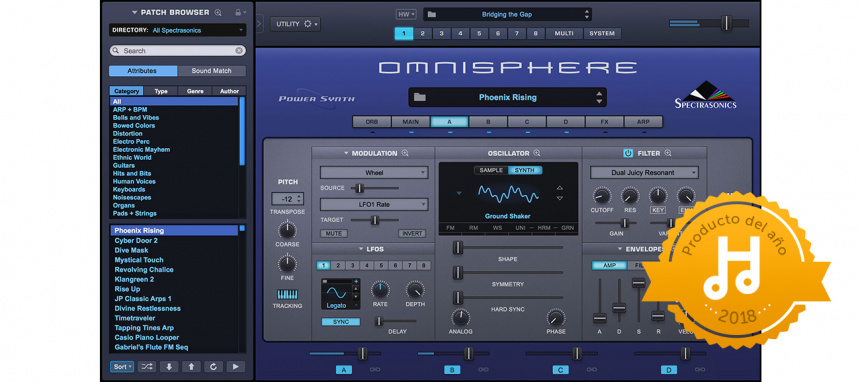Screen dimensions: 860x382
Task: Select the Genre attribute column
Action: coord(195,91)
